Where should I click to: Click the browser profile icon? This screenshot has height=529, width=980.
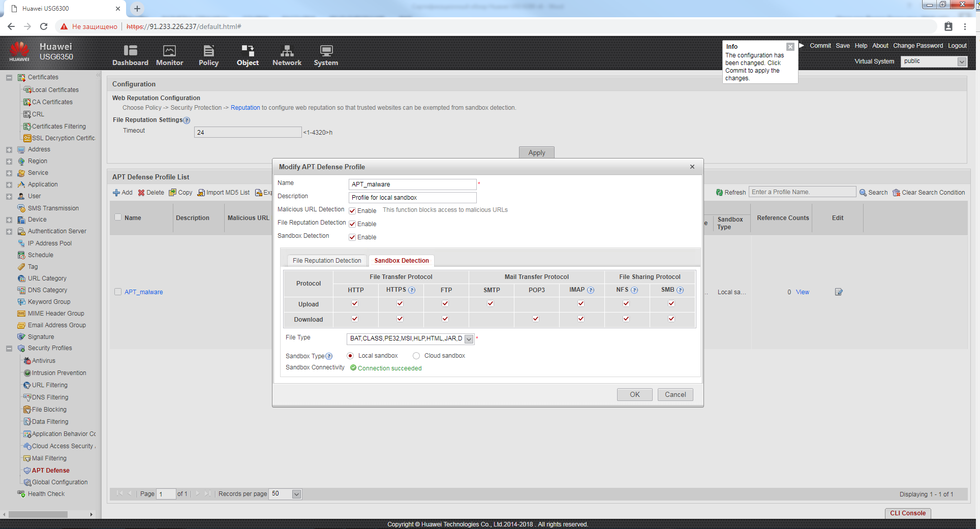(948, 26)
